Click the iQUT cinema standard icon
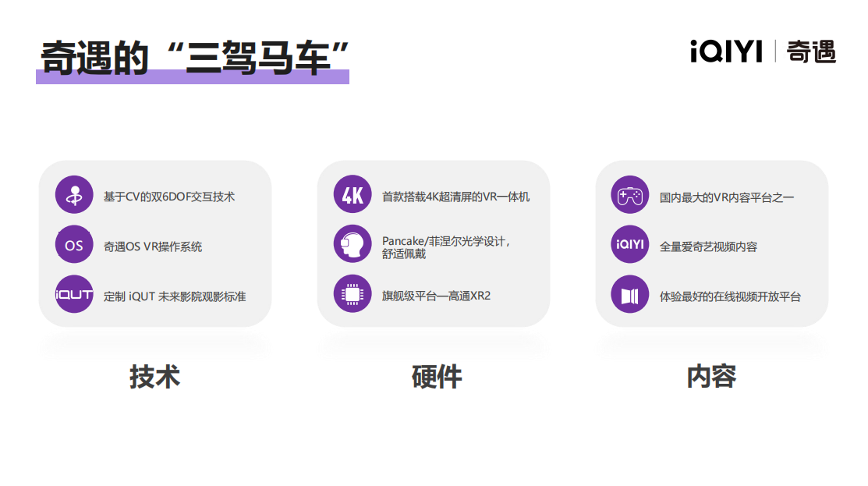This screenshot has height=486, width=868. 74,295
